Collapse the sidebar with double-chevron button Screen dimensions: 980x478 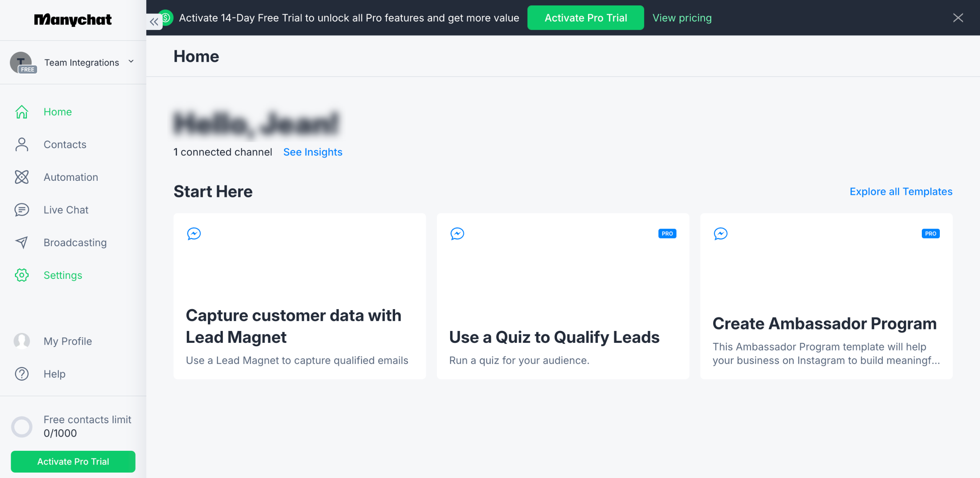coord(154,22)
